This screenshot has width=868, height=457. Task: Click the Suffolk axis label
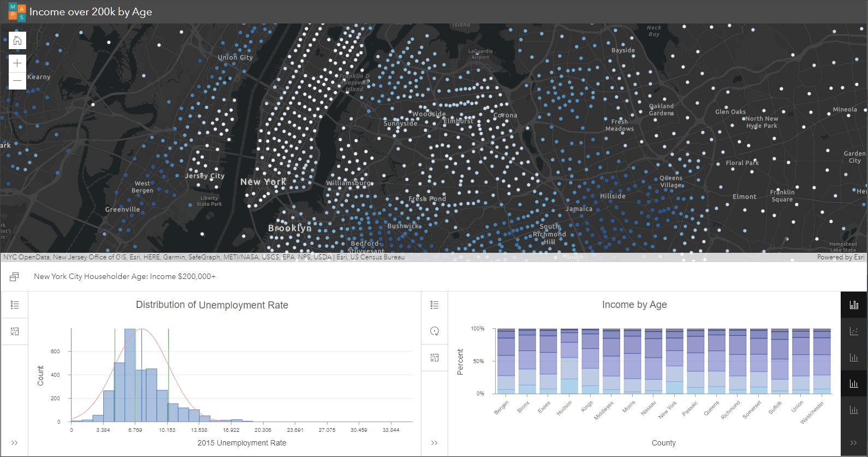pyautogui.click(x=775, y=407)
